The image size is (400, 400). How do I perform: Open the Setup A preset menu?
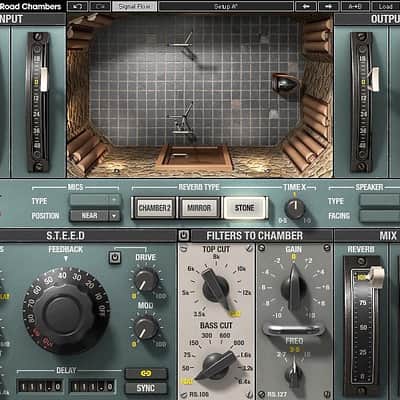click(x=226, y=6)
